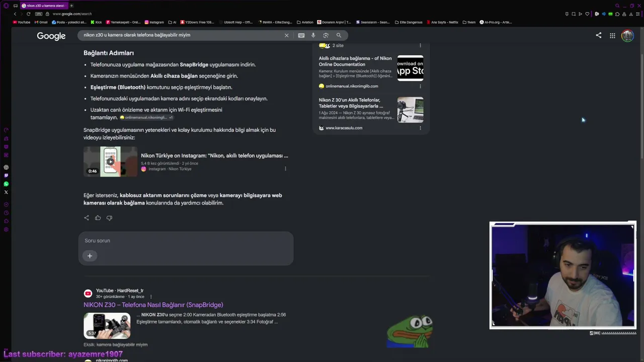The image size is (644, 362).
Task: Open the Easy Setup sliders icon
Action: (638, 14)
